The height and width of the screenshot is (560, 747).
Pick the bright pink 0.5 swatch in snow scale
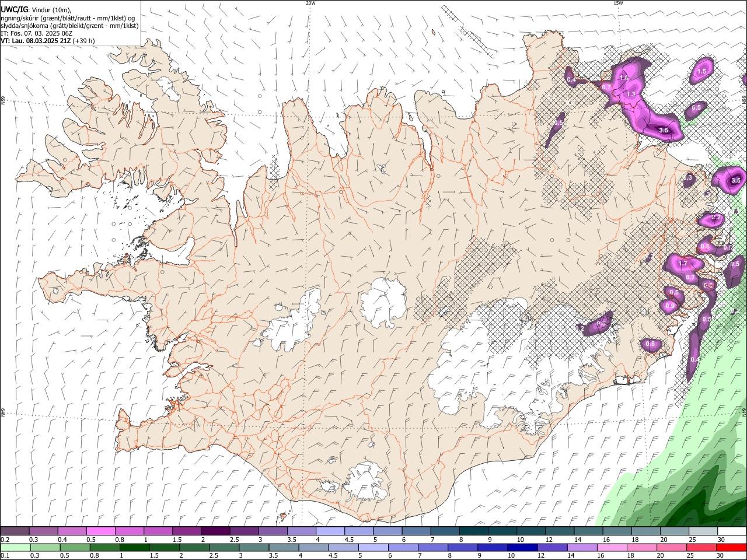[100, 531]
